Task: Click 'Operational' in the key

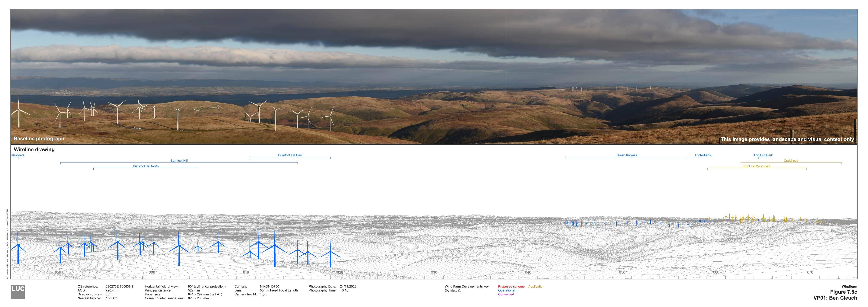Action: click(506, 290)
